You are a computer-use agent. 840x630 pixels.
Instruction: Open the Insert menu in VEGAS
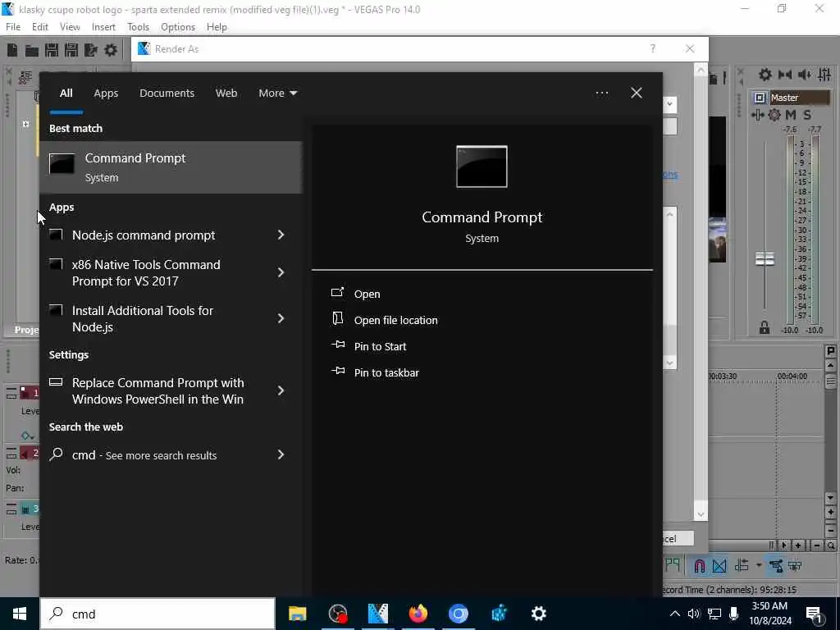[103, 27]
